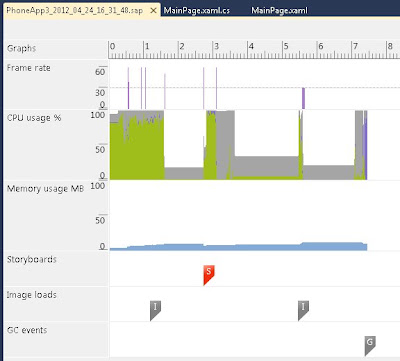Image resolution: width=400 pixels, height=361 pixels.
Task: Click the wide purple frame rate bar
Action: (x=303, y=98)
